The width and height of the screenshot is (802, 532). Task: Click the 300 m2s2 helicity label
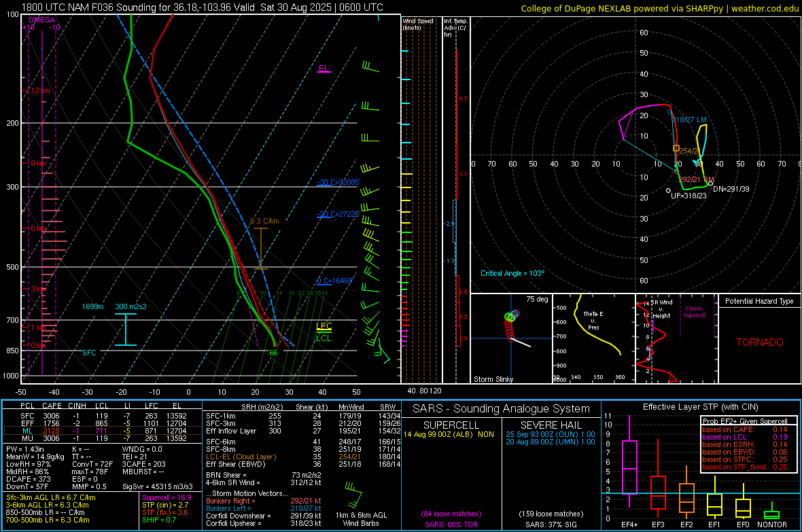click(130, 306)
